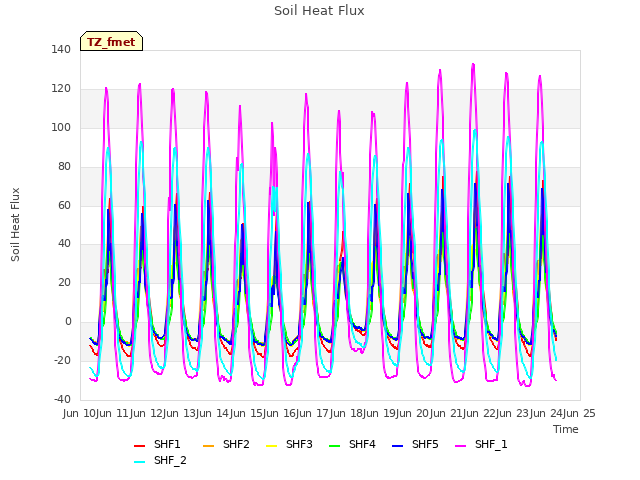Click the 60 y-axis tick label
Viewport: 640px width, 480px height.
click(x=64, y=205)
